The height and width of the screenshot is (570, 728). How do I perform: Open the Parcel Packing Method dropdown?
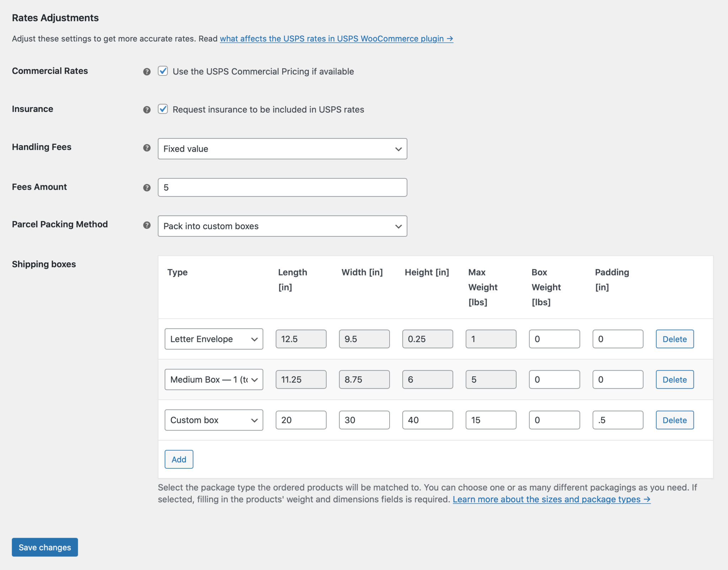pos(282,226)
